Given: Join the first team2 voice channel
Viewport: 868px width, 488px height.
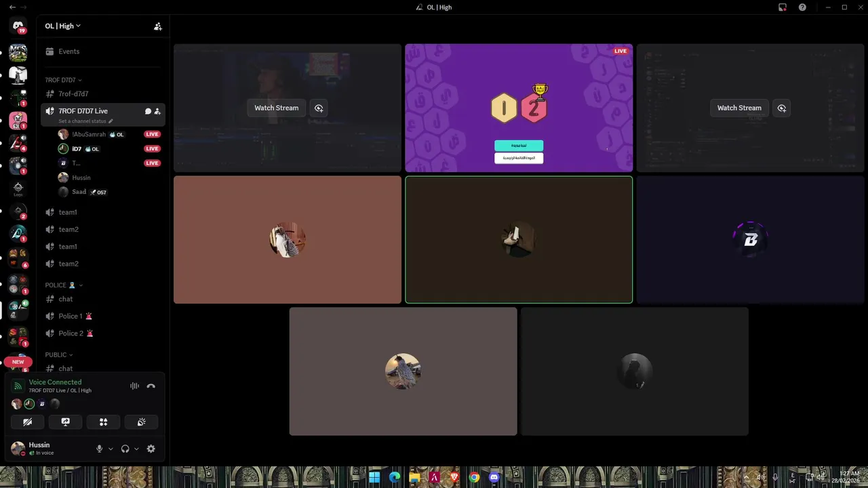Looking at the screenshot, I should [102, 229].
